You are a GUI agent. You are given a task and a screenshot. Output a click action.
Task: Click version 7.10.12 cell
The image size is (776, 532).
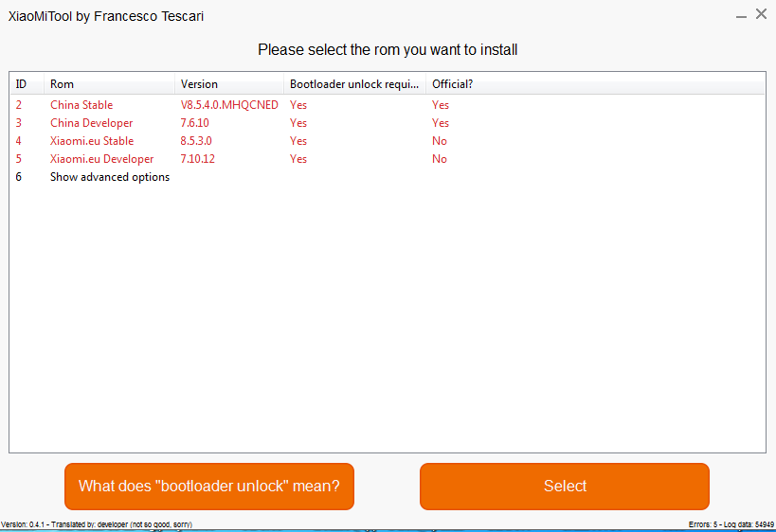coord(197,159)
